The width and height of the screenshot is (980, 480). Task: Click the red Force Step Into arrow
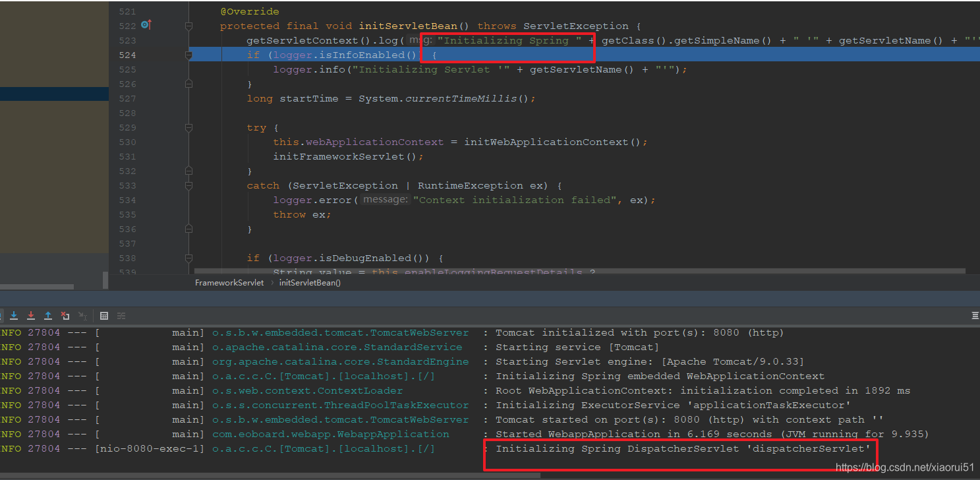pos(31,316)
